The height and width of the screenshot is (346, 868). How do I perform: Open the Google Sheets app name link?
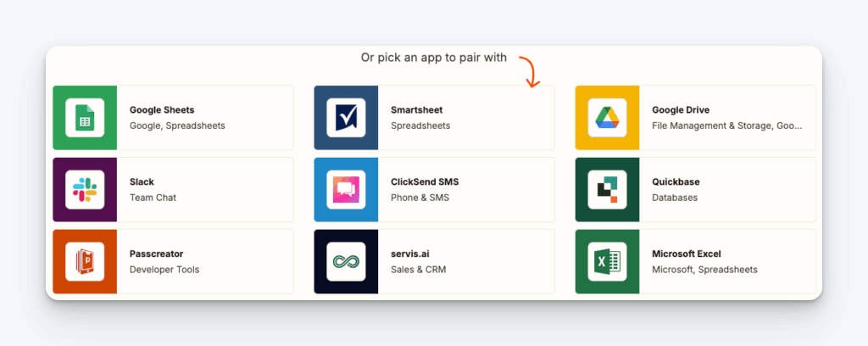(162, 110)
